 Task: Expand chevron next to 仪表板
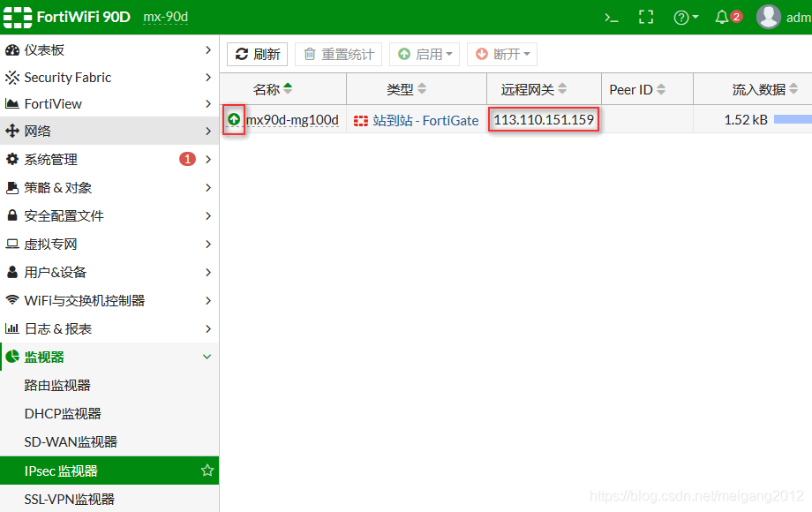(207, 49)
